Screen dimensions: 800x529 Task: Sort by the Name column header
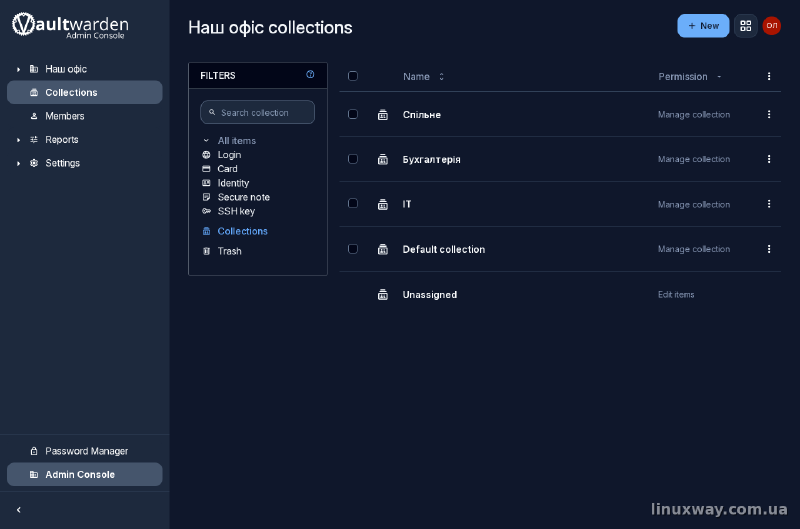click(423, 77)
